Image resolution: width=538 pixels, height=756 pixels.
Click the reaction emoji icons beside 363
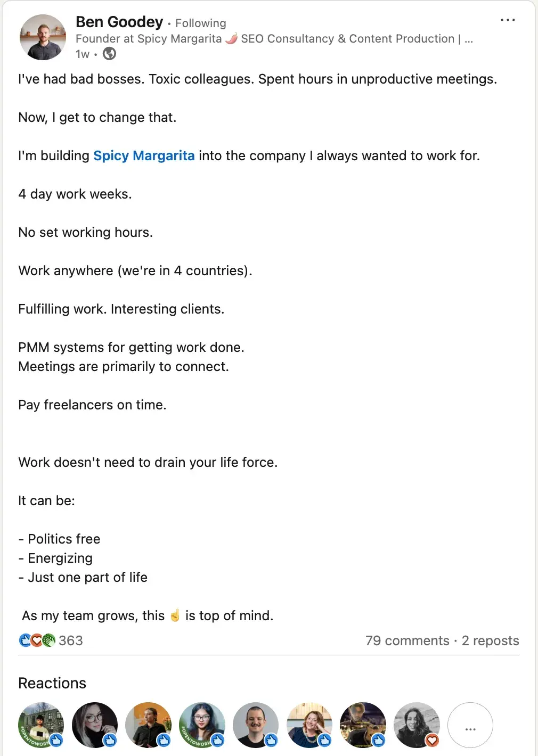[x=37, y=640]
